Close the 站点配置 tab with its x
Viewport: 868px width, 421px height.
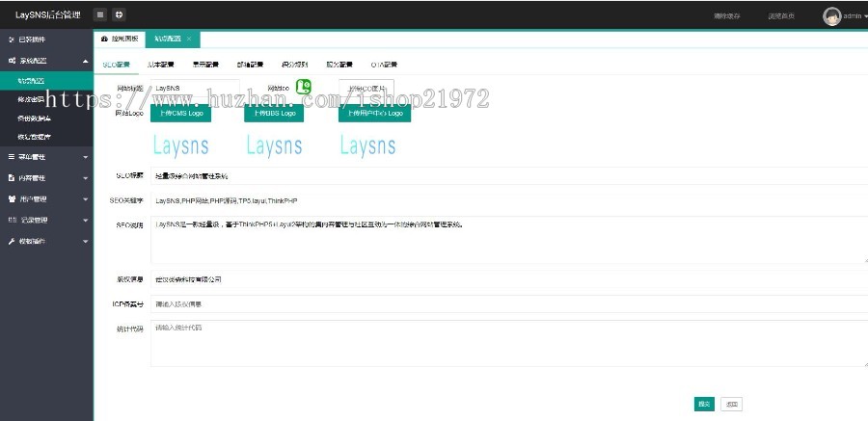[189, 39]
